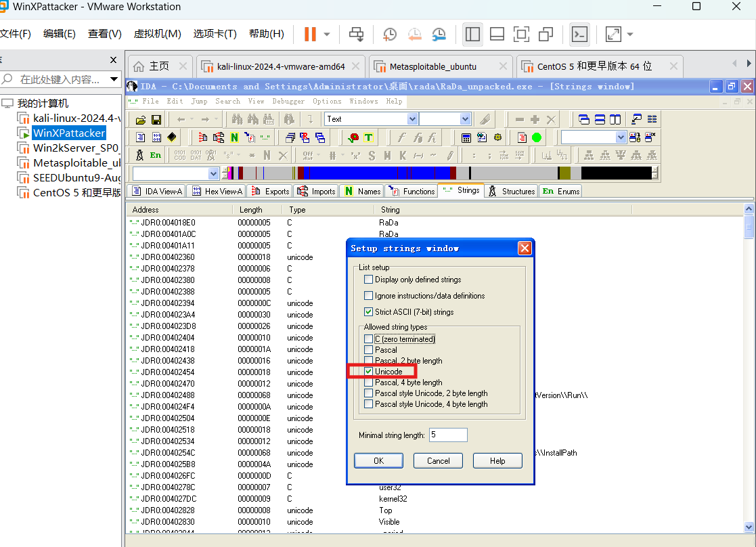Click the Address column header in strings list

pyautogui.click(x=180, y=210)
